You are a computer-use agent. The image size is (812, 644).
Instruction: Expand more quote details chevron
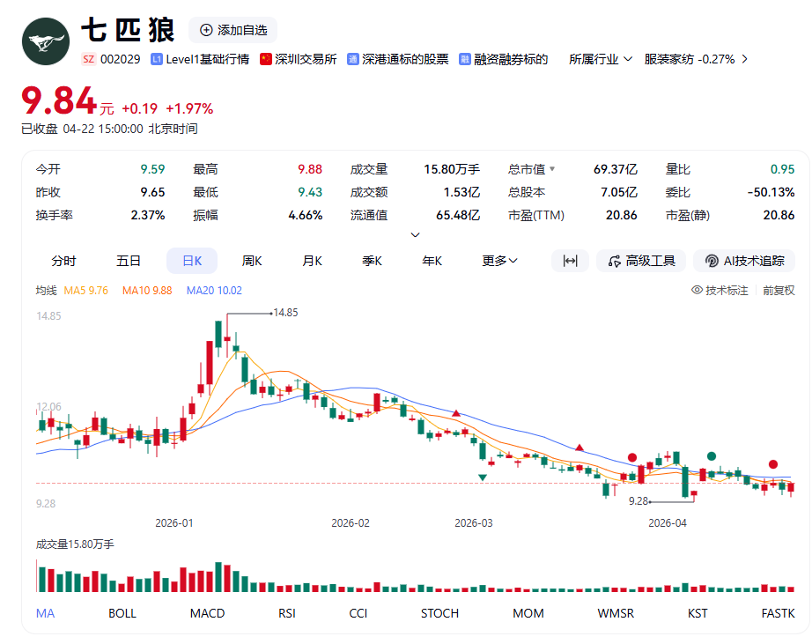pyautogui.click(x=416, y=235)
